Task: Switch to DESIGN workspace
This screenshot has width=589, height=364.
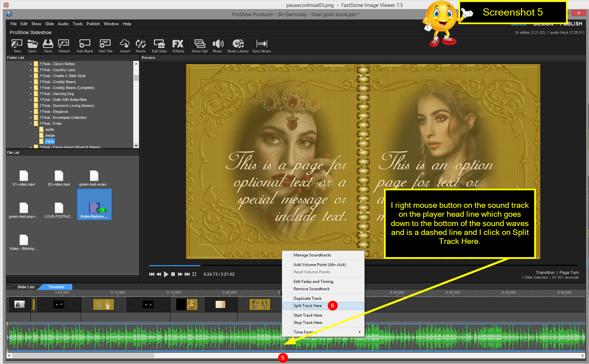Action: tap(543, 24)
